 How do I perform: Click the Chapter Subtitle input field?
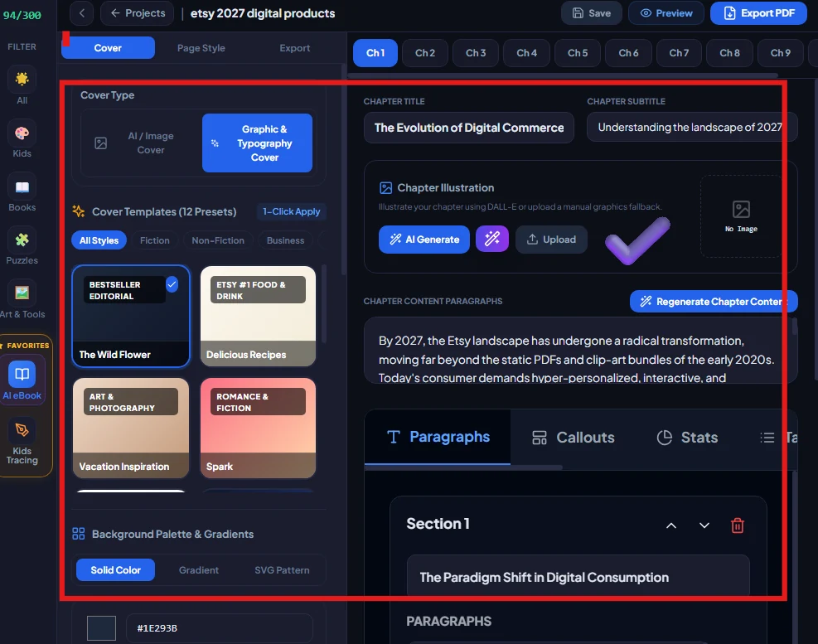click(x=692, y=127)
